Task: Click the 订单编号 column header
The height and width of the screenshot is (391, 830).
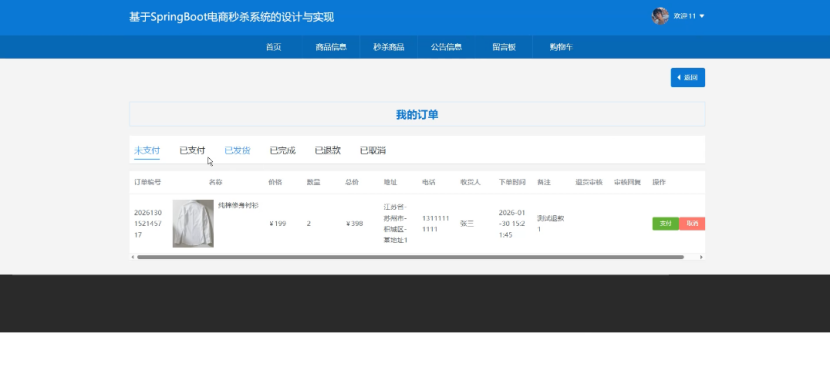Action: [x=148, y=182]
